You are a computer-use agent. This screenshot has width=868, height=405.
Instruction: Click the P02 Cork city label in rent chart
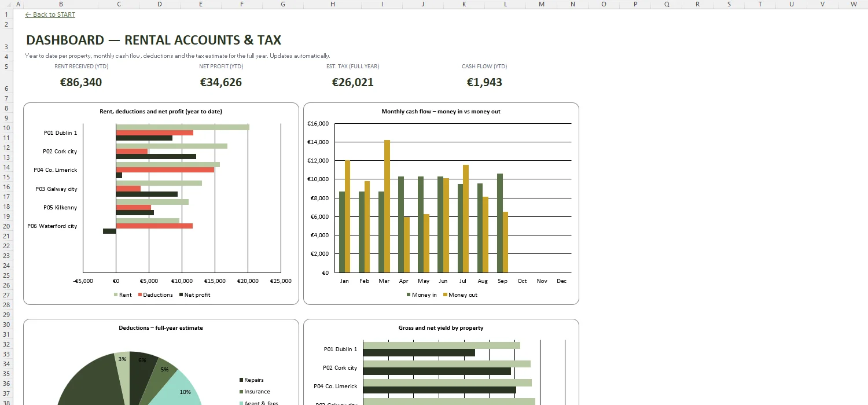tap(60, 152)
